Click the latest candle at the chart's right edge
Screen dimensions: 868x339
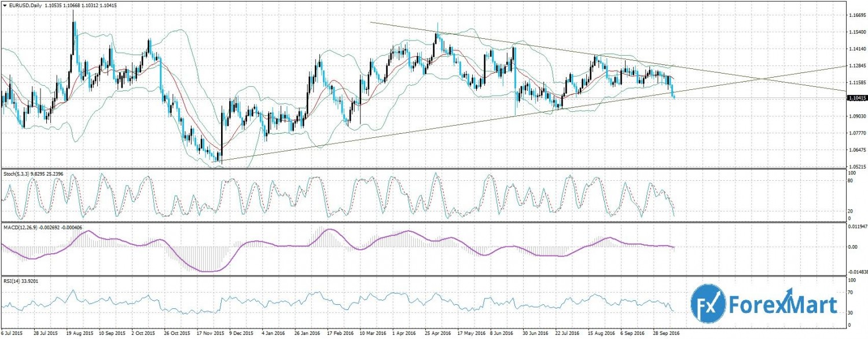674,95
